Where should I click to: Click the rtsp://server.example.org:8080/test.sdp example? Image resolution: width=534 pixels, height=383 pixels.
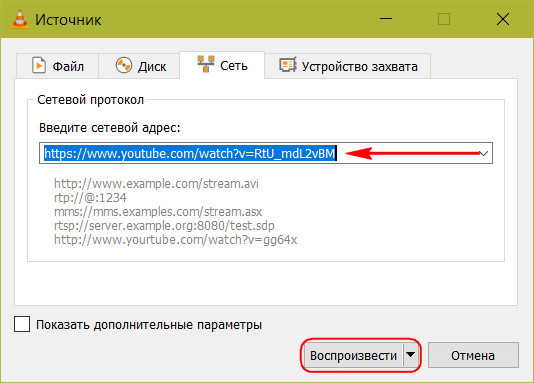(x=164, y=226)
